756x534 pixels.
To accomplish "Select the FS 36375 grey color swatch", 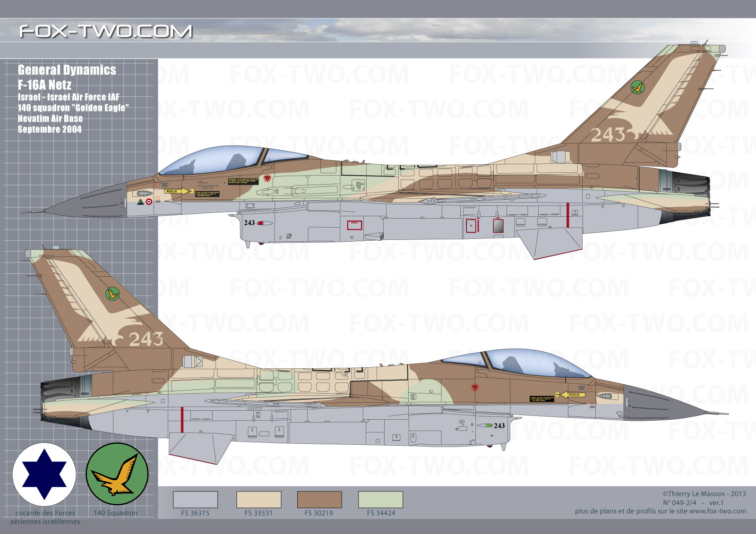I will 195,500.
